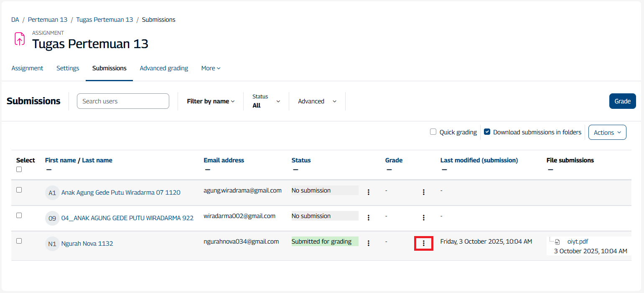644x293 pixels.
Task: Enable the Quick grading checkbox
Action: [x=433, y=132]
